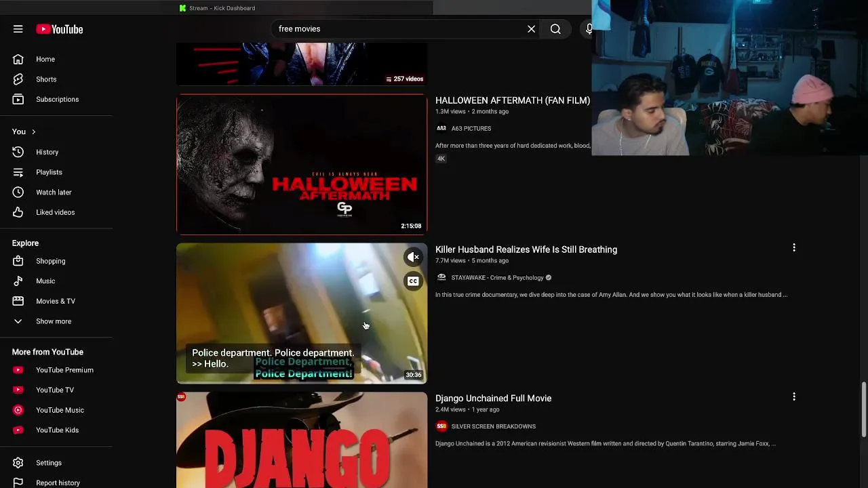The image size is (868, 488).
Task: Open the hamburger guide menu
Action: 18,29
